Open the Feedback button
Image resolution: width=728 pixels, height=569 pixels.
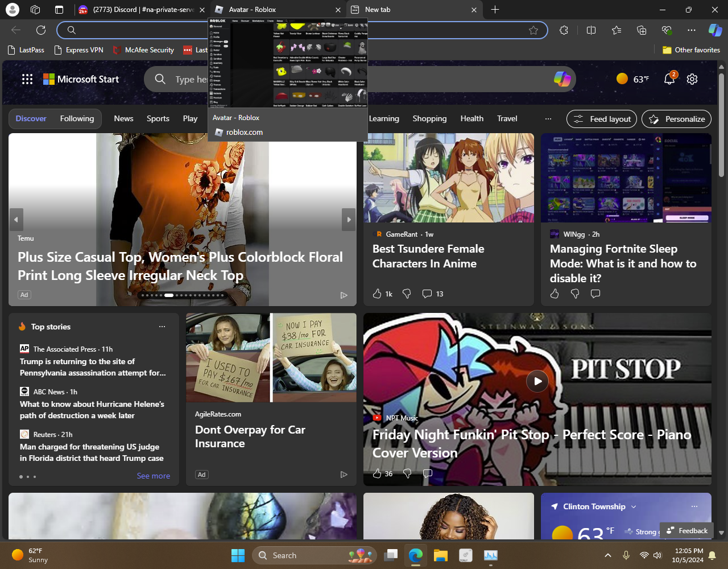pyautogui.click(x=686, y=530)
